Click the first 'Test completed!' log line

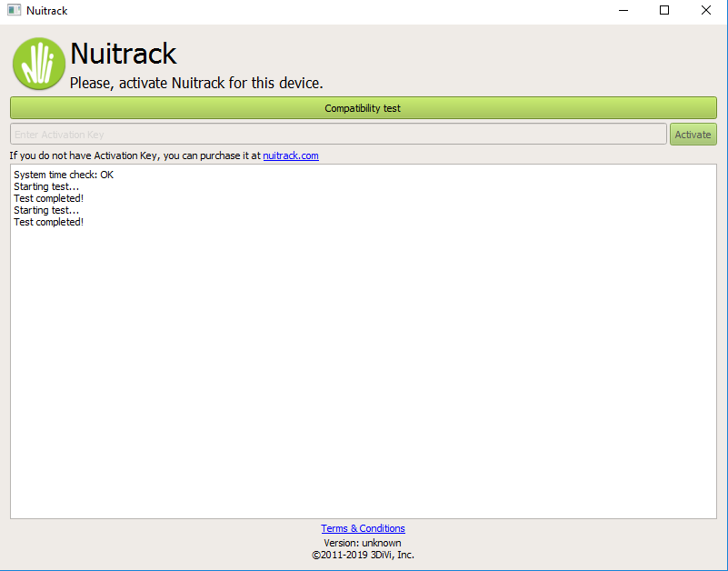pyautogui.click(x=49, y=198)
